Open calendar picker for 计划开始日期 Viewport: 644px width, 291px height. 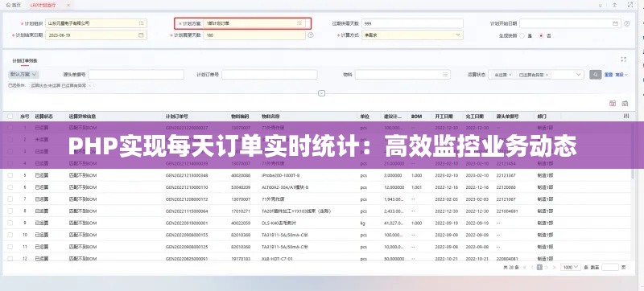click(615, 24)
